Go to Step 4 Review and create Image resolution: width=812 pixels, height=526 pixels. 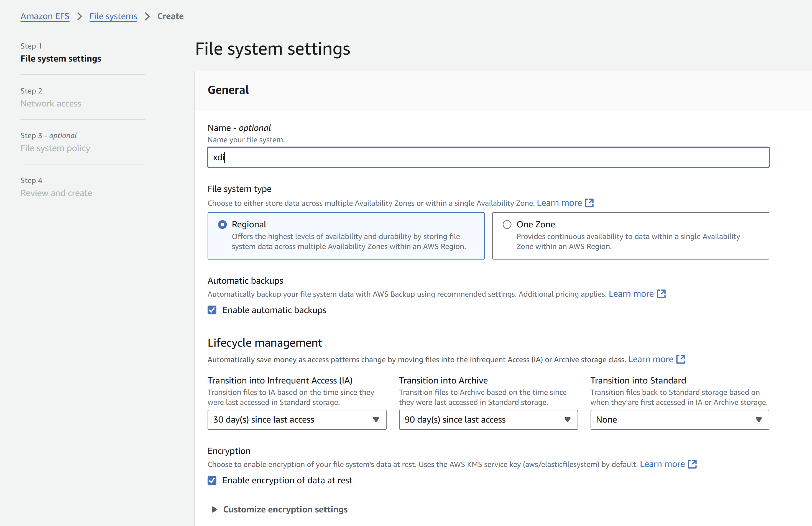click(56, 193)
